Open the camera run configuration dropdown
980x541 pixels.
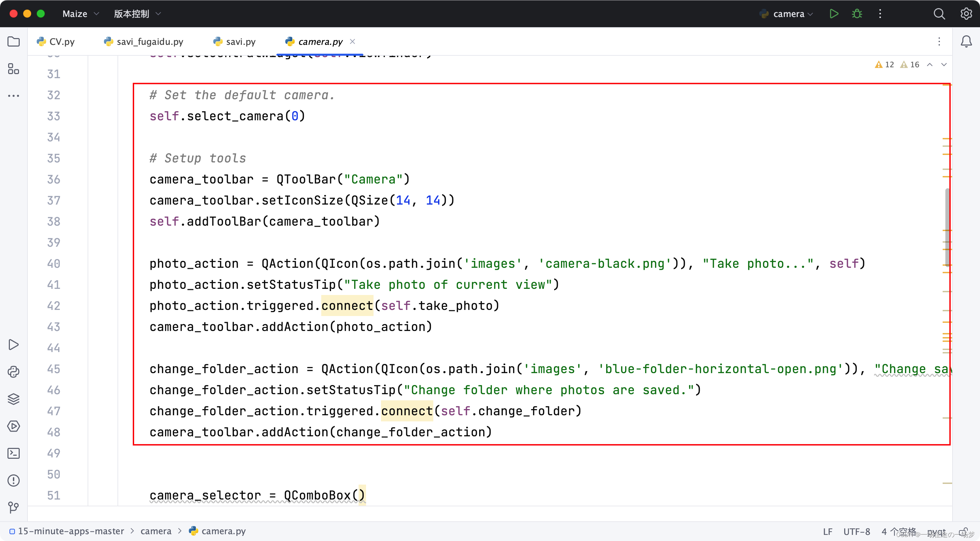pos(788,14)
